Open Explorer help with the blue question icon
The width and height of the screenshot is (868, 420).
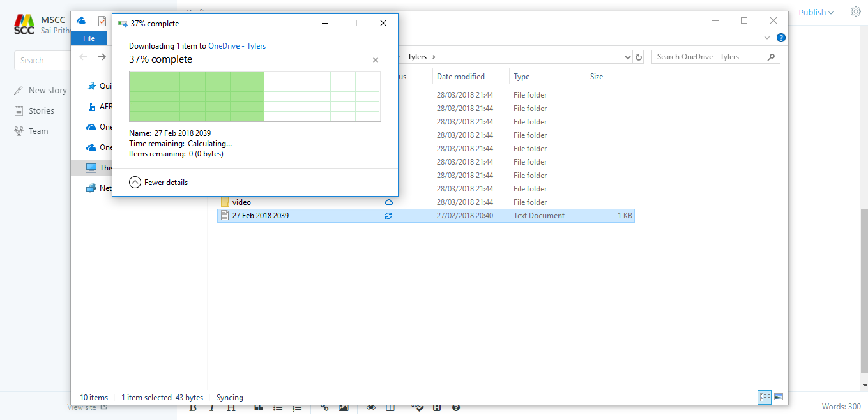click(781, 38)
